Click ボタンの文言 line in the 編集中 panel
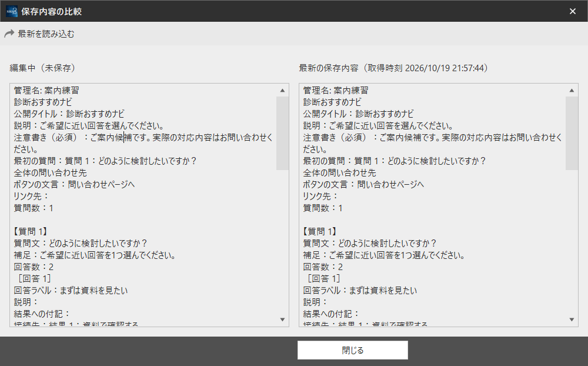The height and width of the screenshot is (366, 588). pos(74,184)
